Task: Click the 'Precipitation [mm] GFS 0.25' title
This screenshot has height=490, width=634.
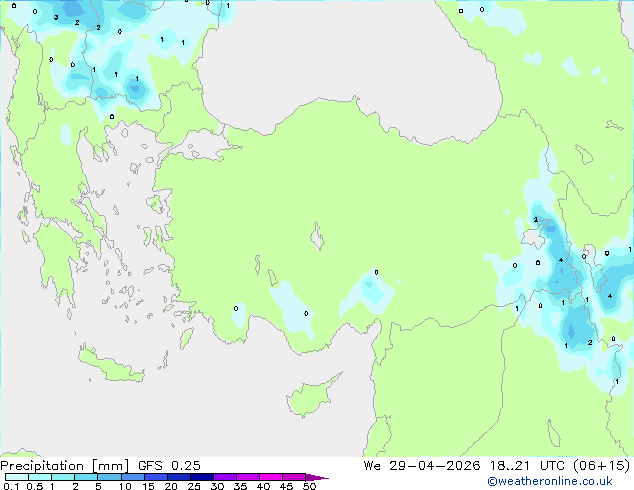Action: tap(100, 466)
